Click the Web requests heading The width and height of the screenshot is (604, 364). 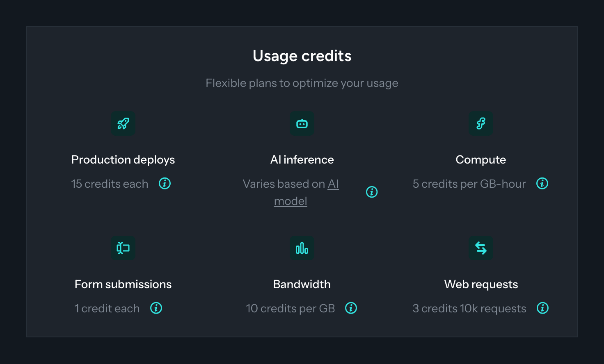point(481,284)
